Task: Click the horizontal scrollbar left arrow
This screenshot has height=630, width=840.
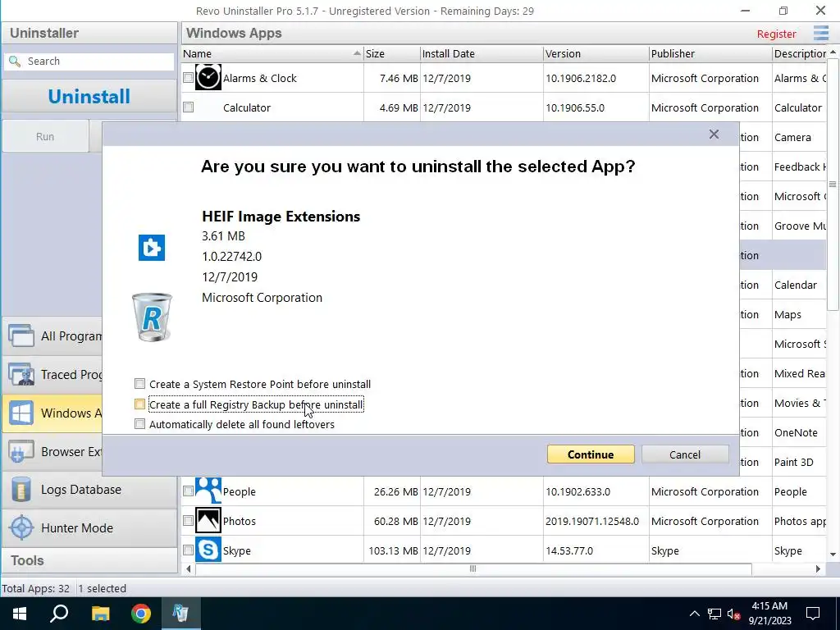Action: click(x=189, y=568)
